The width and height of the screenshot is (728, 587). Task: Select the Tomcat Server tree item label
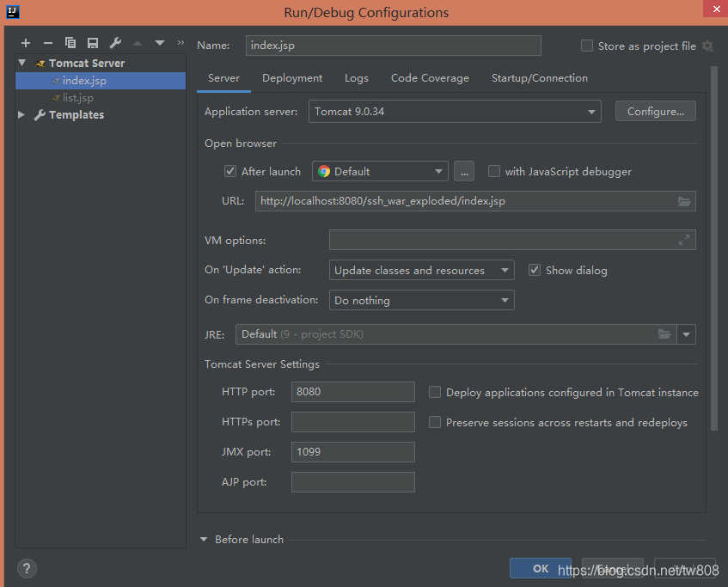(87, 63)
